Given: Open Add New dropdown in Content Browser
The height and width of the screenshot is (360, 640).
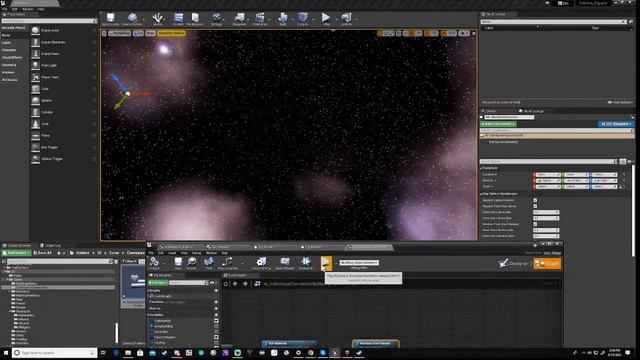Looking at the screenshot, I should point(17,253).
